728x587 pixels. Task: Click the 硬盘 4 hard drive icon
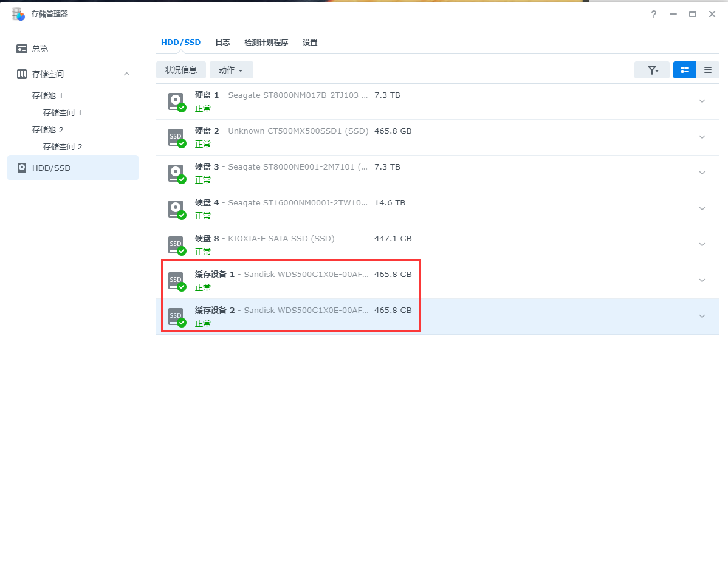point(176,209)
